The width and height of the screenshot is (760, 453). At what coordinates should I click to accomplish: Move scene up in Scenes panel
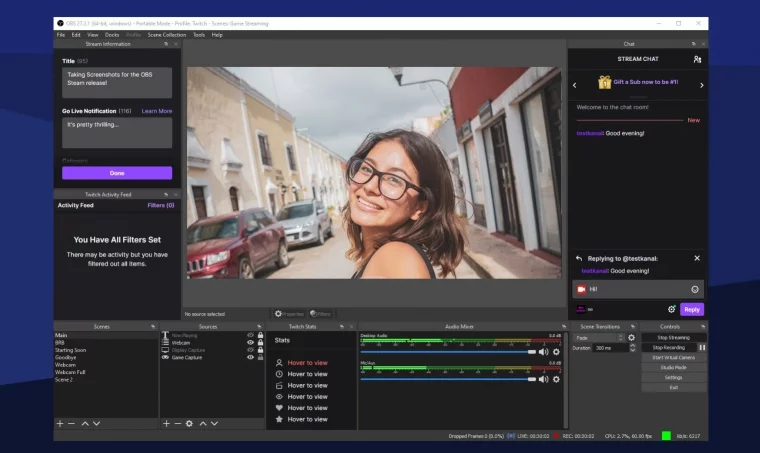tap(85, 423)
